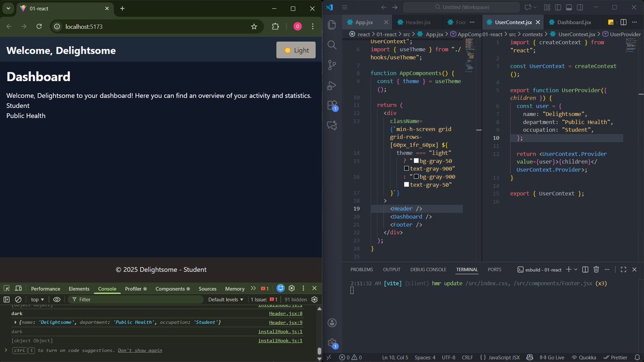This screenshot has height=362, width=644.
Task: Click the remote window icon in the status bar
Action: tap(329, 357)
